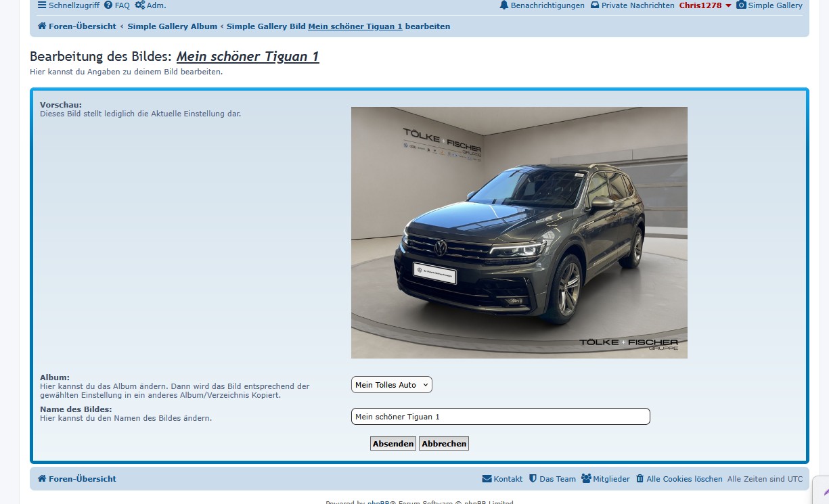Click the Mitglieder group icon
Image resolution: width=829 pixels, height=504 pixels.
coord(586,479)
